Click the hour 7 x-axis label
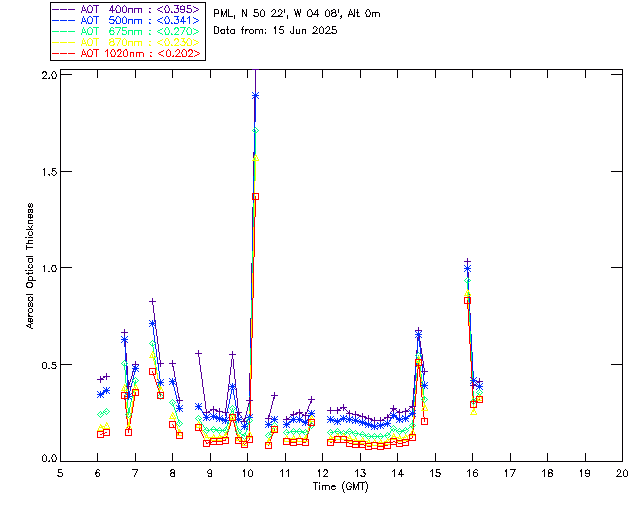This screenshot has width=640, height=512. point(135,473)
